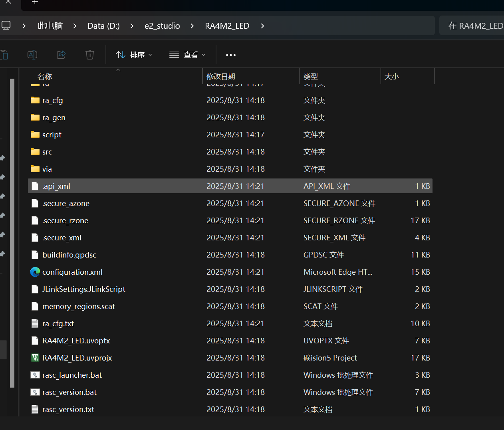
Task: Click the PC monitor icon in address bar
Action: pos(6,26)
